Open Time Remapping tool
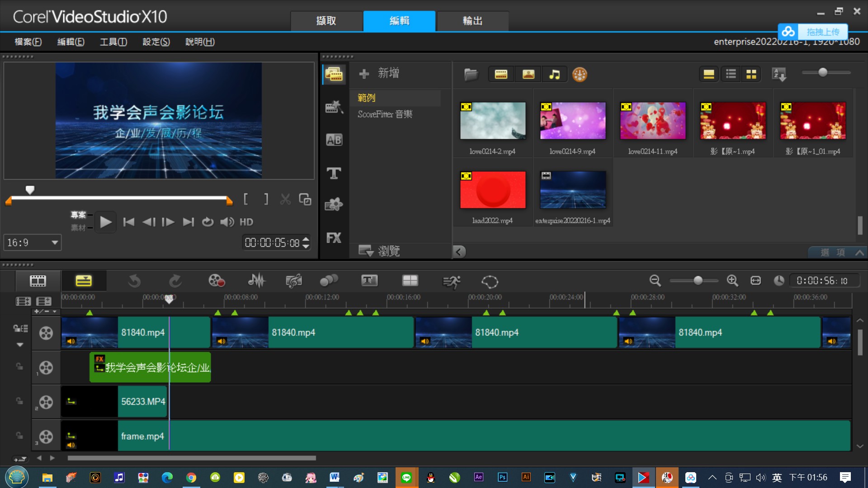This screenshot has height=488, width=868. tap(451, 282)
